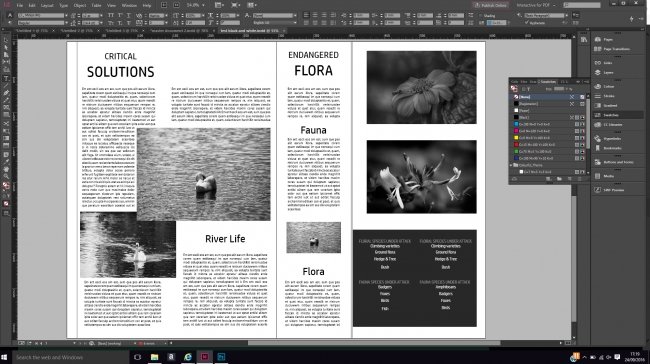Screen dimensions: 650x364
Task: Toggle the Shading checkbox
Action: click(x=481, y=16)
